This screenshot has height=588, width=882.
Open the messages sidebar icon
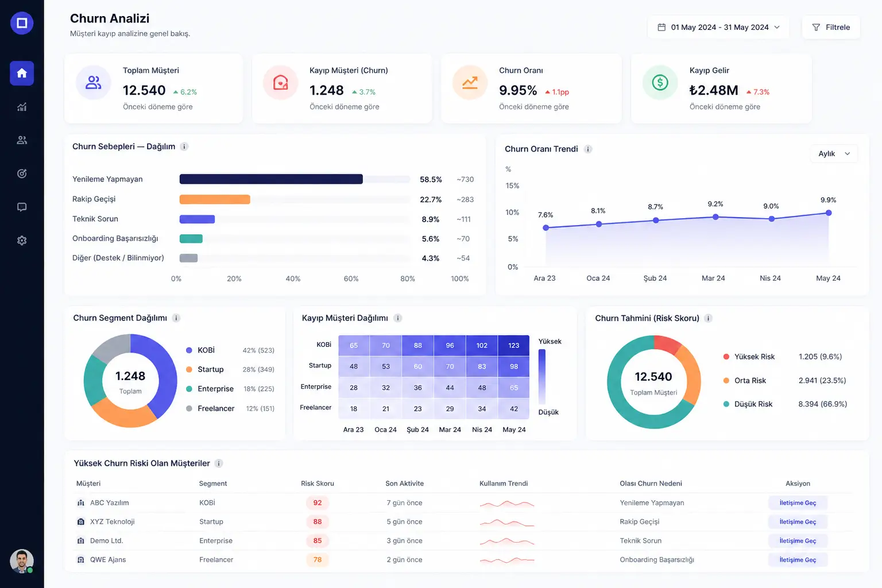[x=22, y=207]
